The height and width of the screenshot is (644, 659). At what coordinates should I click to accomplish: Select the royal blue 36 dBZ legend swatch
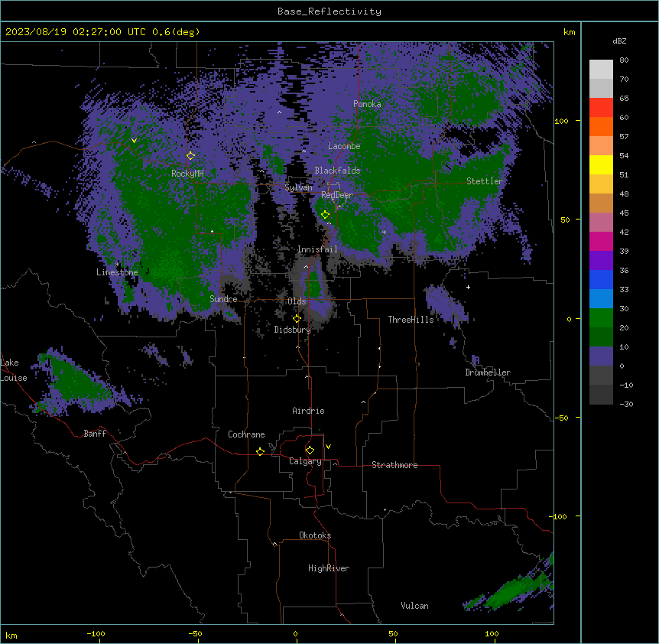(601, 279)
